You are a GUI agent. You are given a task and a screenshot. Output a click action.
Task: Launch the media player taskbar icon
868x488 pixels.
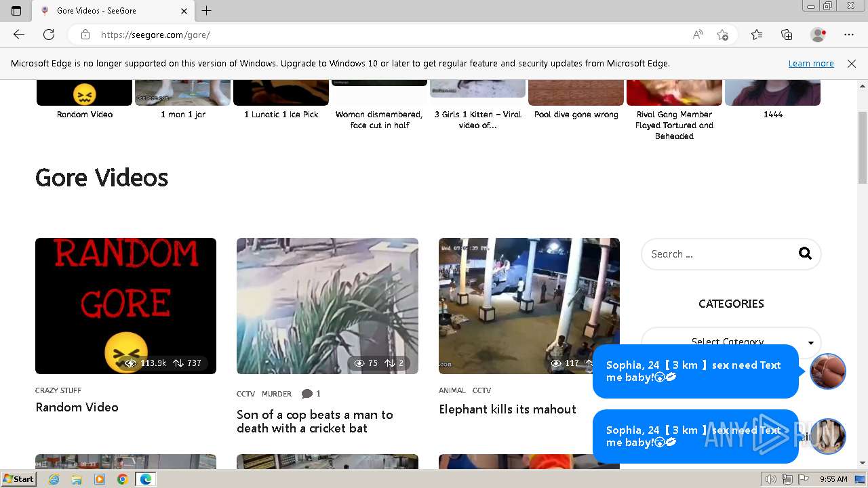point(100,479)
